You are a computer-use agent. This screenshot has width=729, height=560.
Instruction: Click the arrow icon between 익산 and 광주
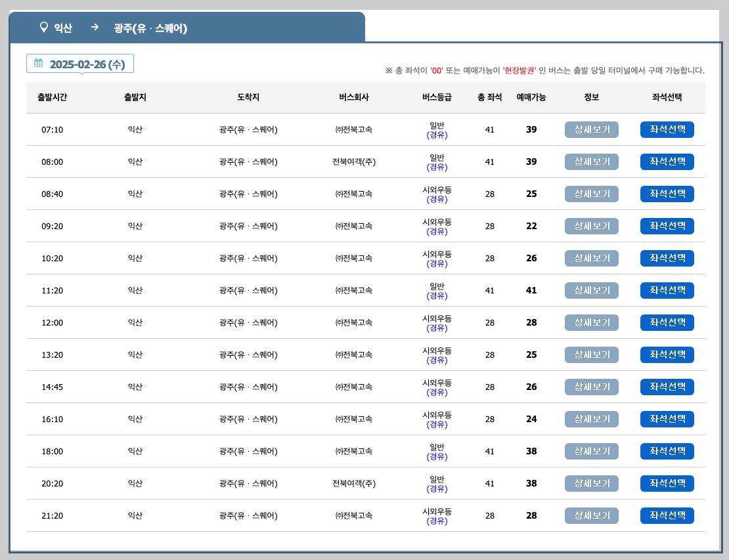(x=95, y=28)
